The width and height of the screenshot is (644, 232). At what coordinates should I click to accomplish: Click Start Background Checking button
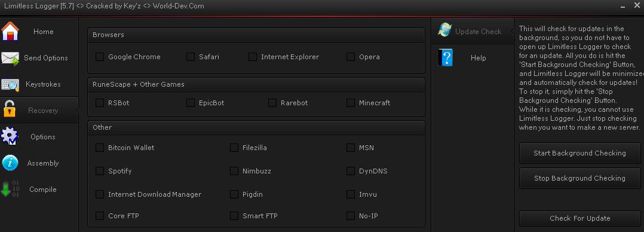pos(579,153)
